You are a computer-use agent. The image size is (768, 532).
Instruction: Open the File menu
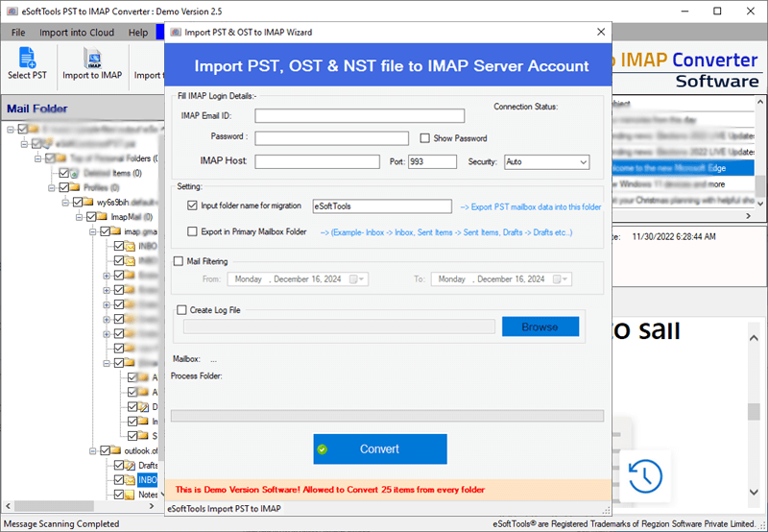pyautogui.click(x=18, y=33)
